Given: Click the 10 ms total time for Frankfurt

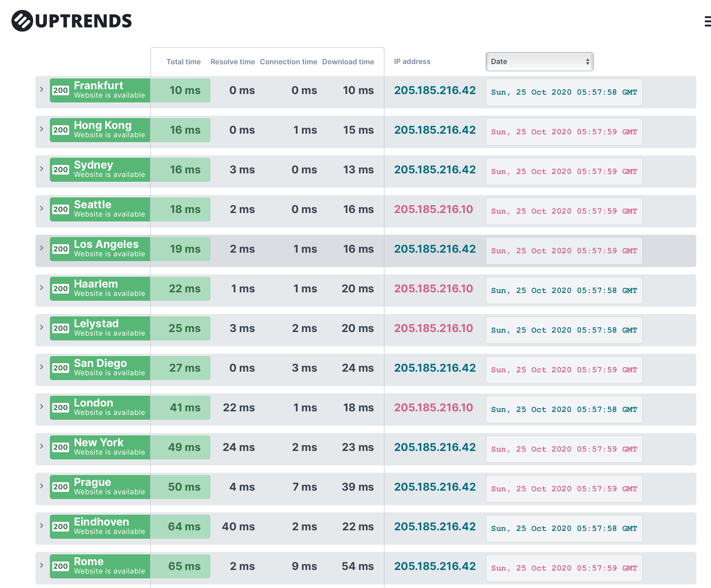Looking at the screenshot, I should (x=185, y=90).
